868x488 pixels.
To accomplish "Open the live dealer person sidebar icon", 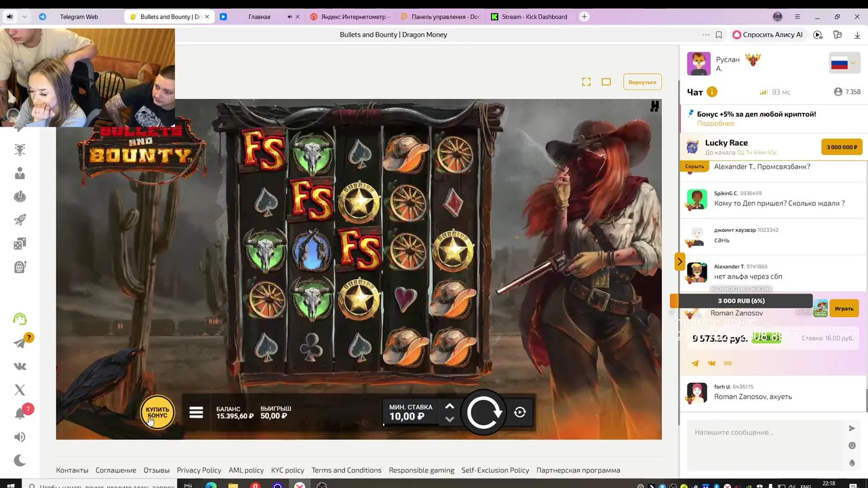I will 20,174.
